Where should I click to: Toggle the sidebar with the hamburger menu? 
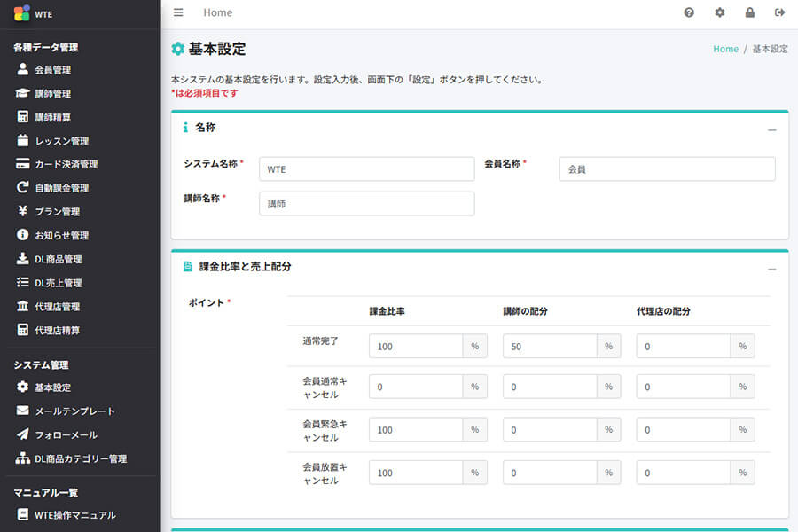click(x=178, y=12)
